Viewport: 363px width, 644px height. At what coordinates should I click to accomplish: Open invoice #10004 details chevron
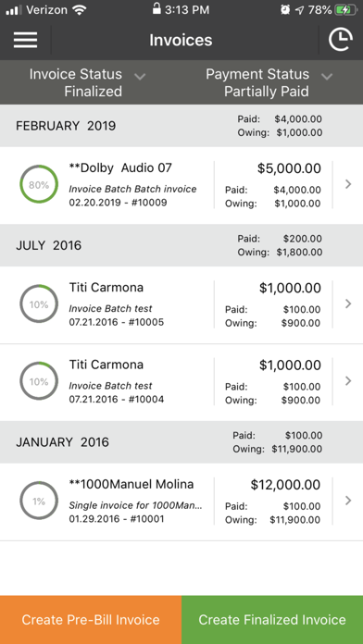pos(348,380)
